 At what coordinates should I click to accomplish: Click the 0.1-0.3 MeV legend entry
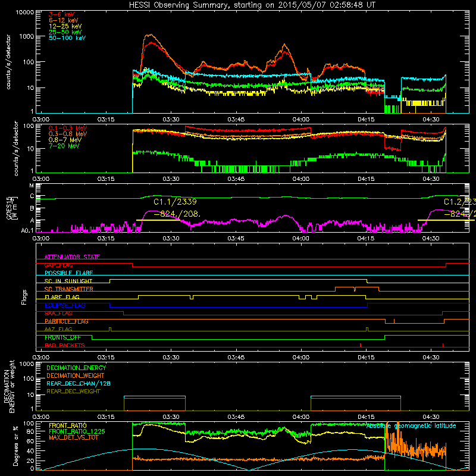click(x=68, y=128)
